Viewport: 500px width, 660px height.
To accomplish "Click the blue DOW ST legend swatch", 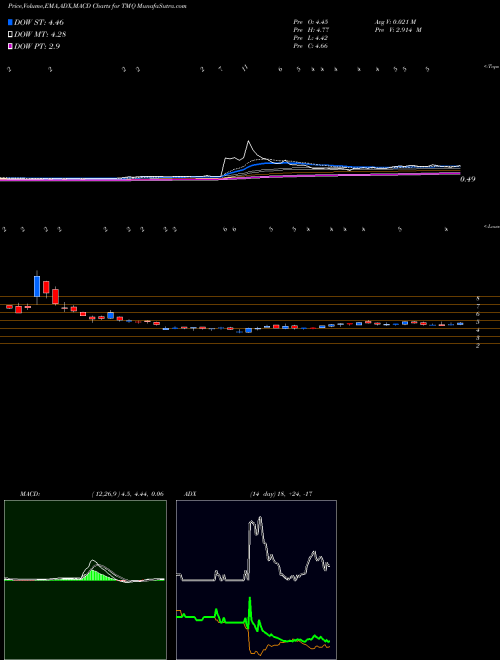I will pyautogui.click(x=10, y=22).
